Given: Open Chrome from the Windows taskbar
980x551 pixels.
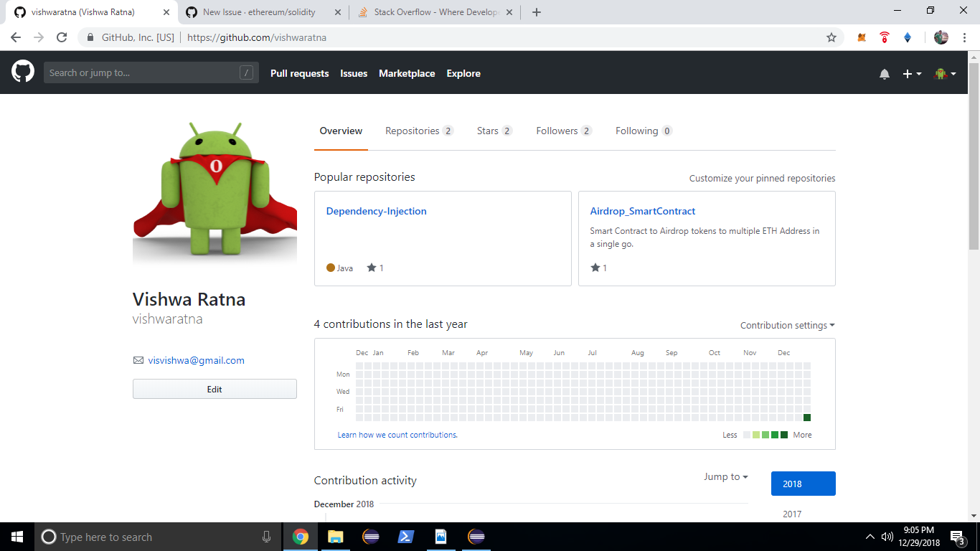Looking at the screenshot, I should pos(300,536).
